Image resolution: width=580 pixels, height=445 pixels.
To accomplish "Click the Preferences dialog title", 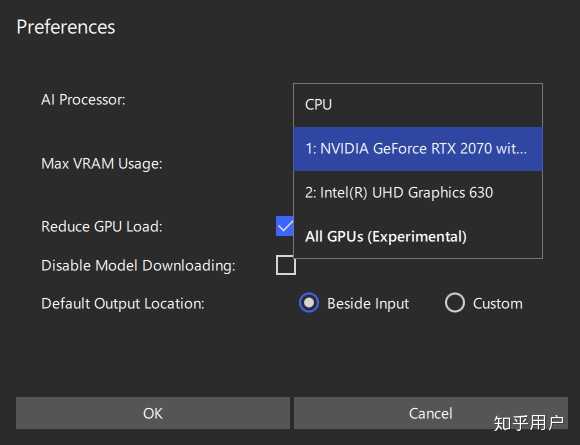I will 66,27.
